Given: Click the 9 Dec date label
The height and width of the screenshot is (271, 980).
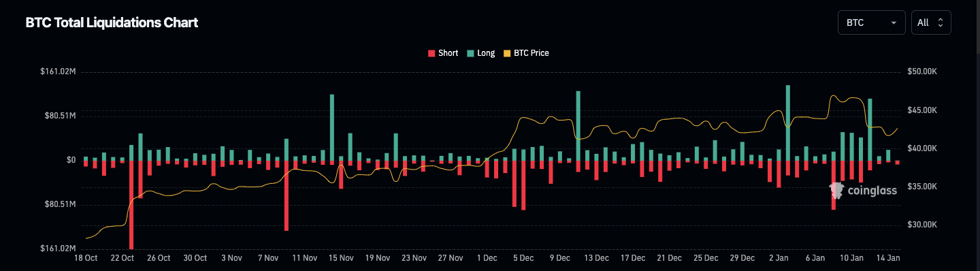Looking at the screenshot, I should point(560,258).
